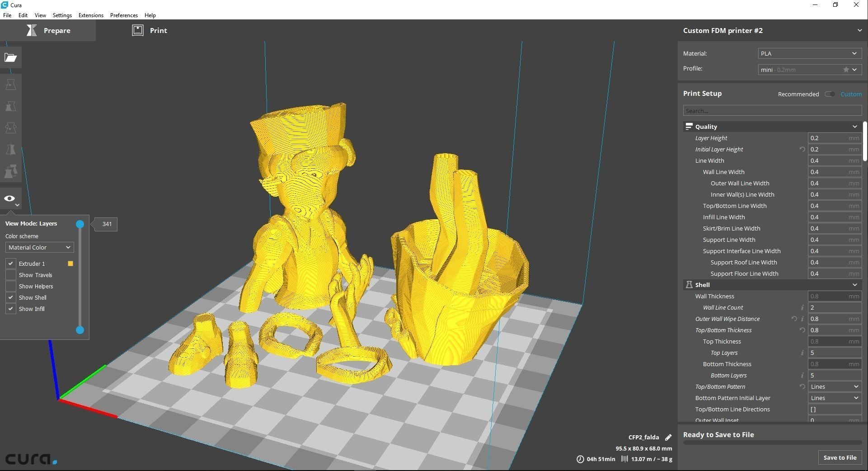Image resolution: width=868 pixels, height=471 pixels.
Task: Reset Top/Bottom Thickness with revert arrow
Action: 802,330
